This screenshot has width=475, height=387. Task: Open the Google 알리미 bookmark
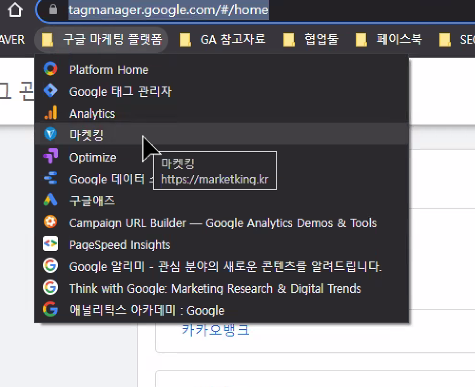click(221, 266)
